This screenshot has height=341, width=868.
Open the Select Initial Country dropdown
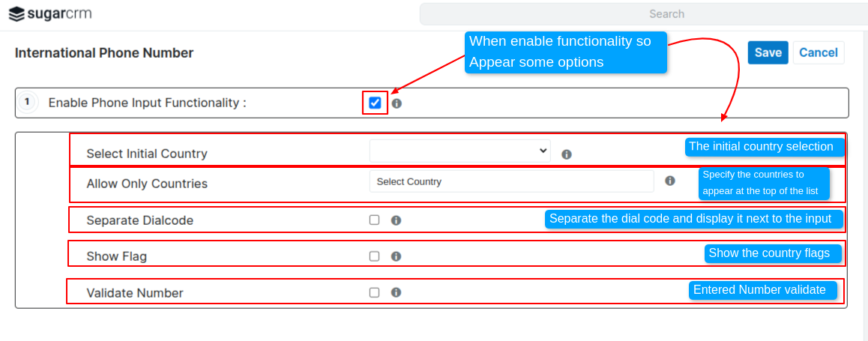pos(459,151)
